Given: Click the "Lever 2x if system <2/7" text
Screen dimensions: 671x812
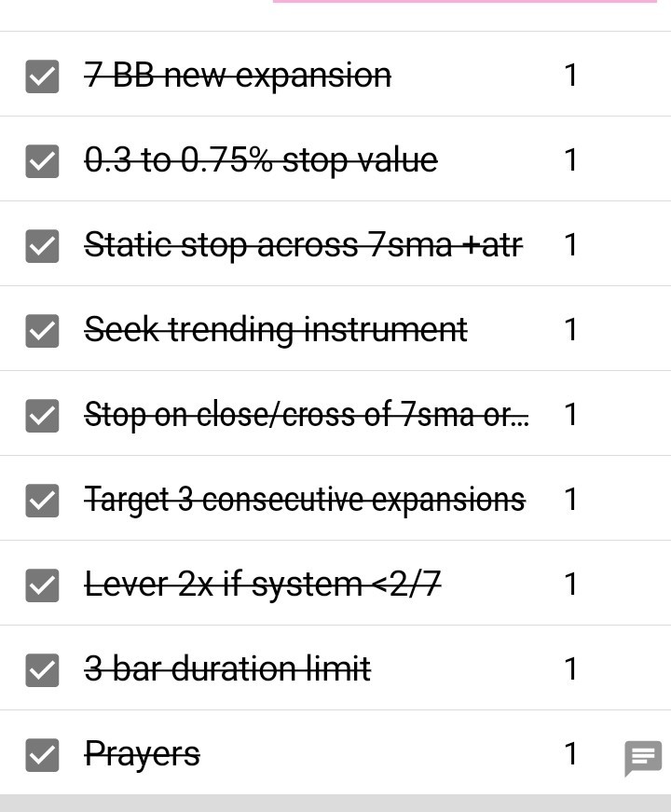Looking at the screenshot, I should point(263,585).
